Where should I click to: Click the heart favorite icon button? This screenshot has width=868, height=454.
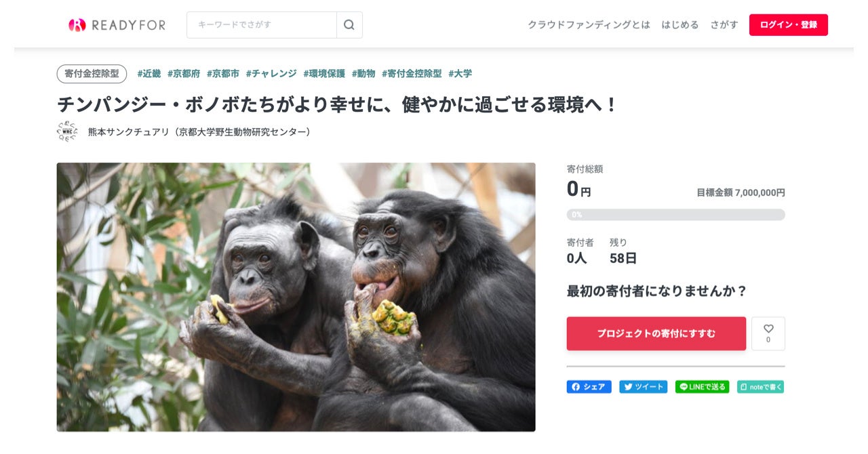tap(768, 333)
